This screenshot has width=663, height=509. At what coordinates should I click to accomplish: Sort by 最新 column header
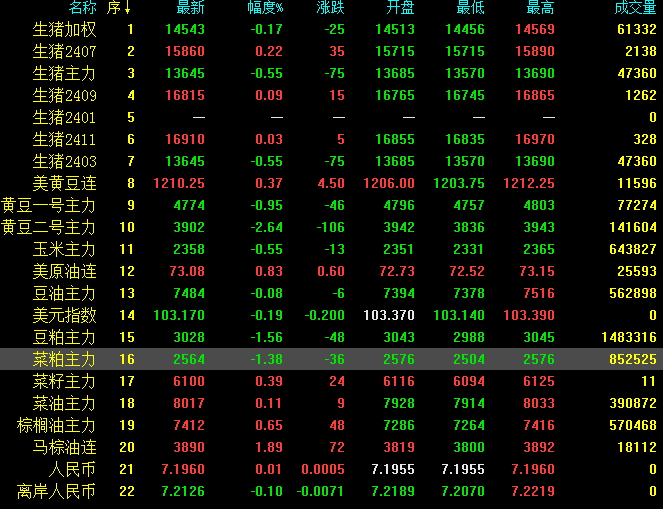point(190,8)
